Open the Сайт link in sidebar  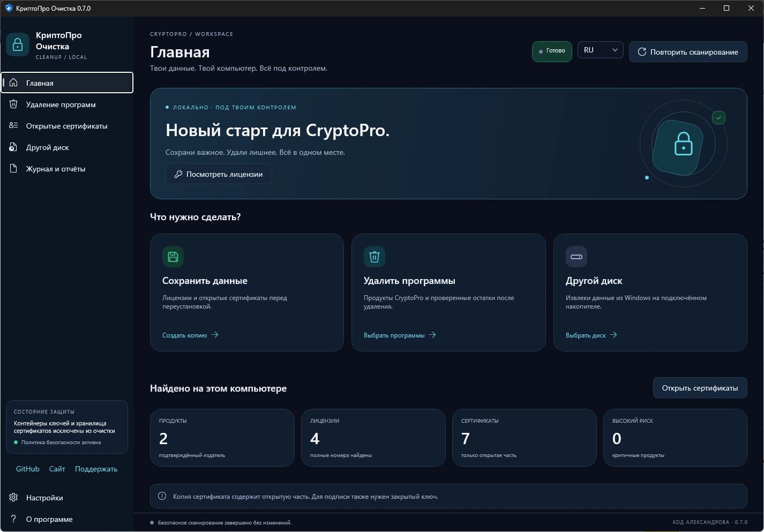(57, 469)
